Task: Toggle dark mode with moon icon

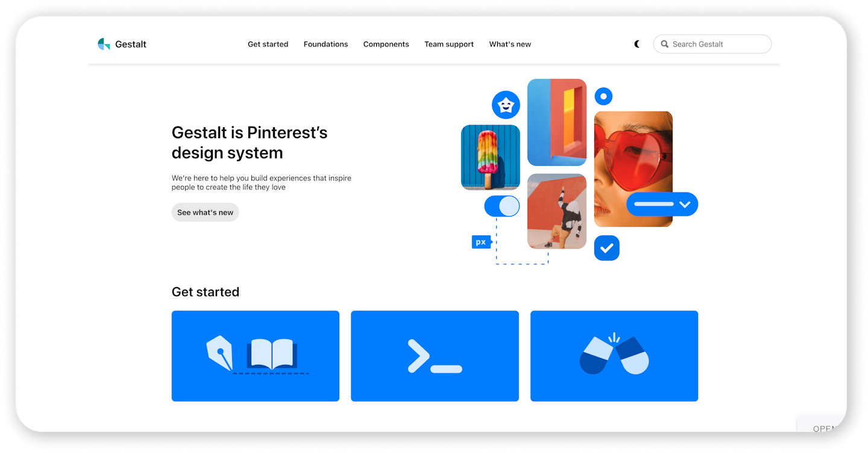Action: [637, 44]
